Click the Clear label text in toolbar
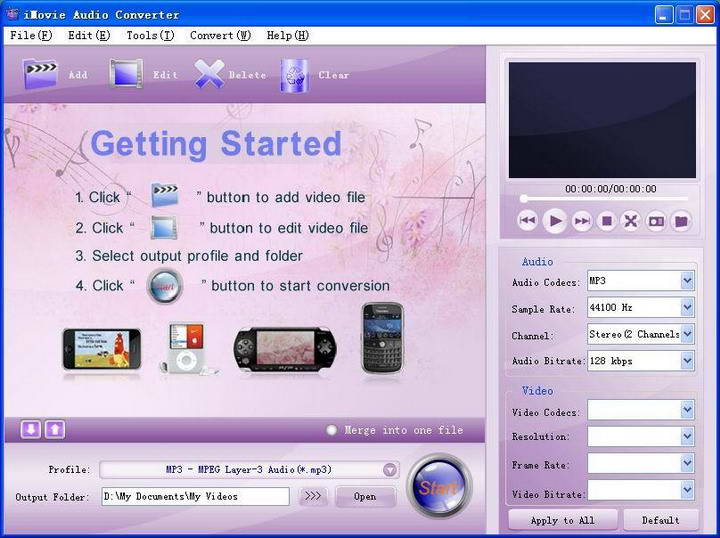 pyautogui.click(x=334, y=75)
